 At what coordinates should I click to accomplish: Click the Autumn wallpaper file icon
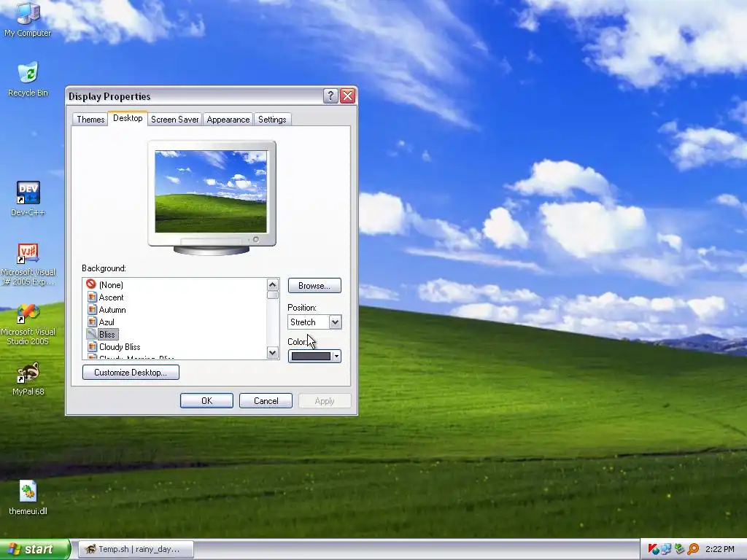click(93, 309)
